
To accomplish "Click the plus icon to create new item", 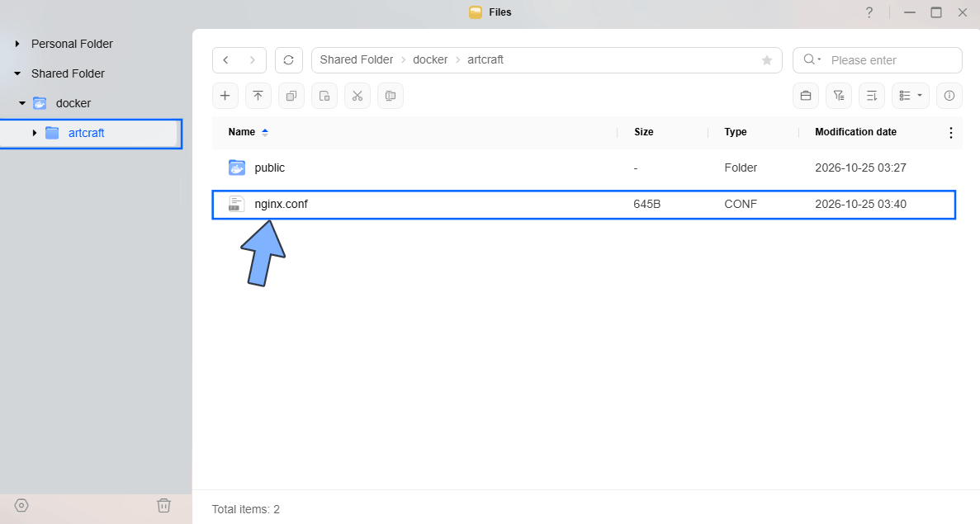I will 225,96.
